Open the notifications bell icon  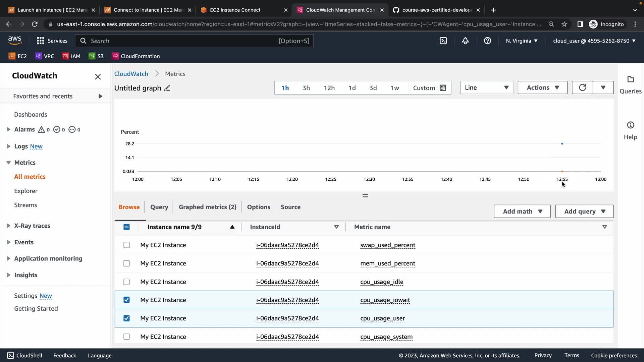465,41
